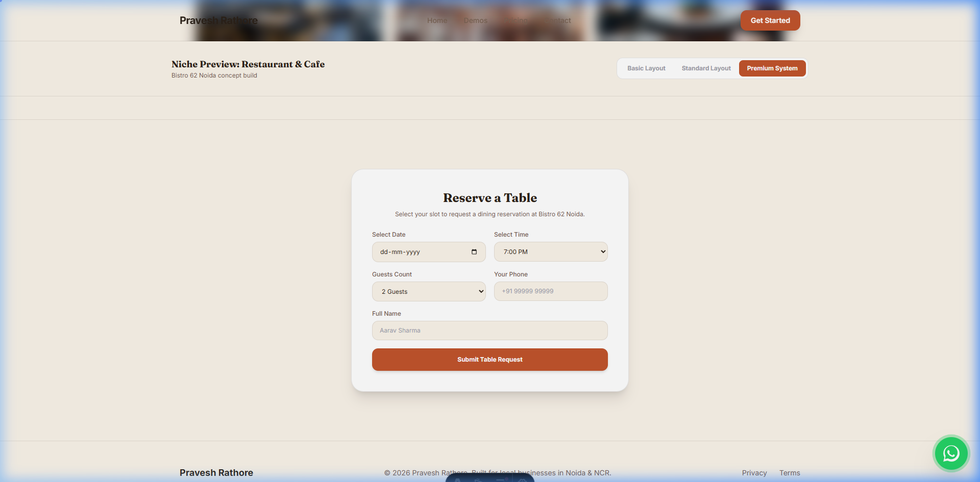This screenshot has height=482, width=980.
Task: Click the reservation description sentence
Action: [490, 214]
